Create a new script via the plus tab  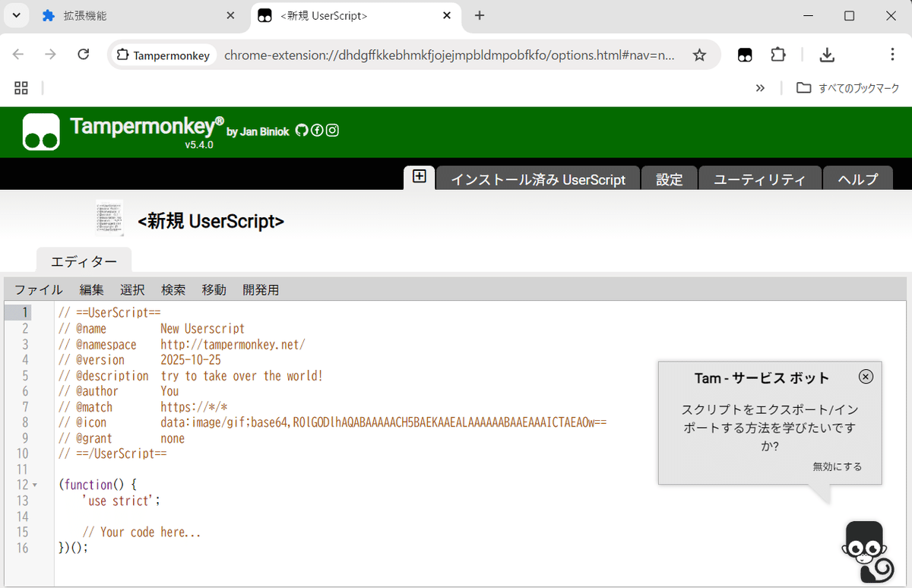point(419,176)
